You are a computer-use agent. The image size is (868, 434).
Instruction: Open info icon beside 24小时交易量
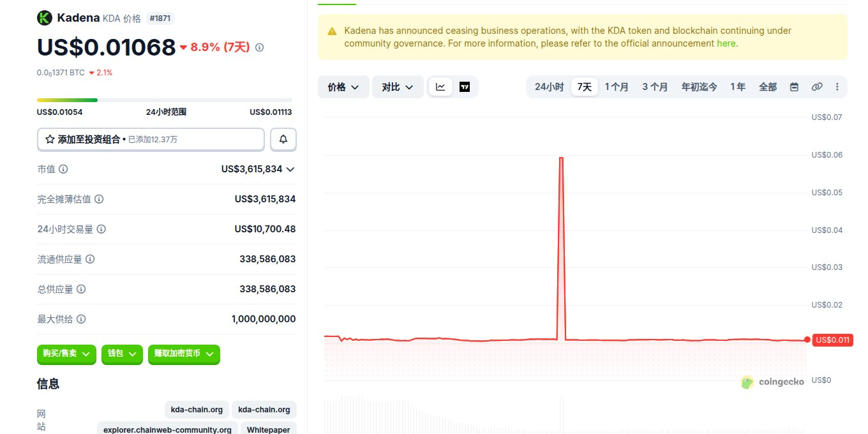coord(101,229)
